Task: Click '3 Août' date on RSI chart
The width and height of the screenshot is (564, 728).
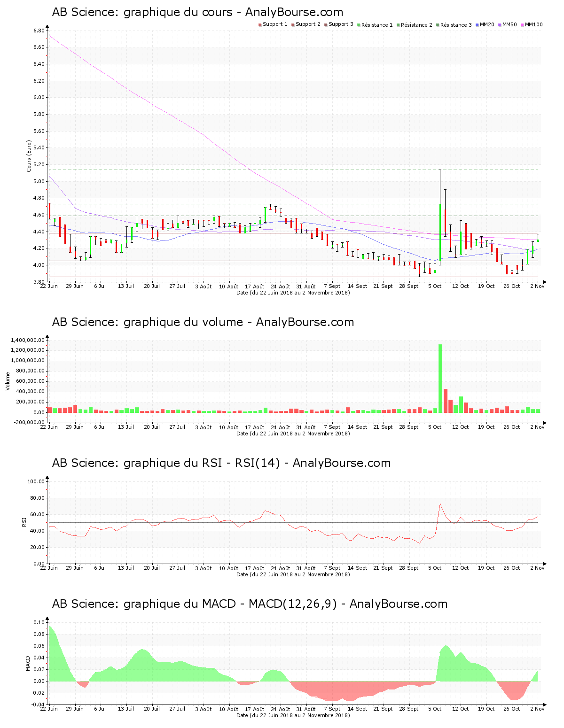Action: [x=204, y=568]
